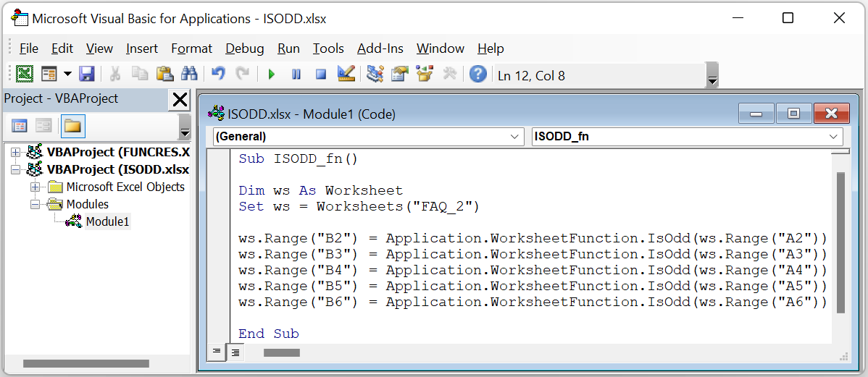Toggle Design Mode icon

pyautogui.click(x=346, y=75)
